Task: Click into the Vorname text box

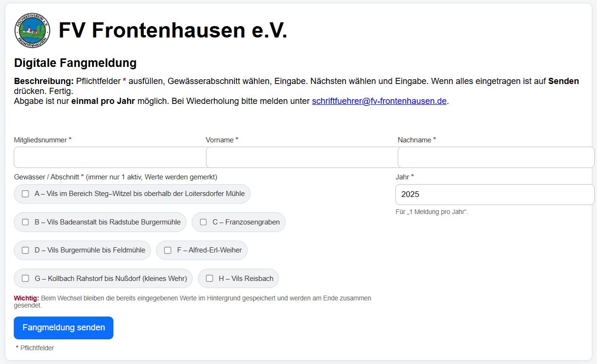Action: (301, 157)
